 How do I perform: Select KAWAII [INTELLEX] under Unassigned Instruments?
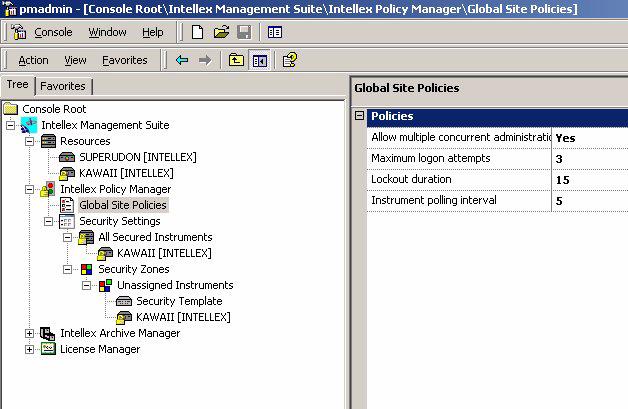point(183,317)
